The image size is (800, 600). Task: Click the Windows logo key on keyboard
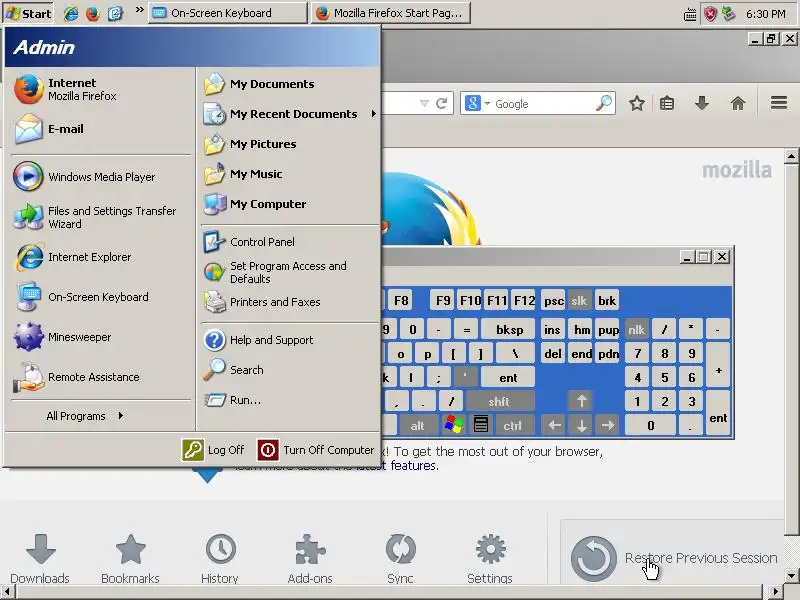click(454, 425)
